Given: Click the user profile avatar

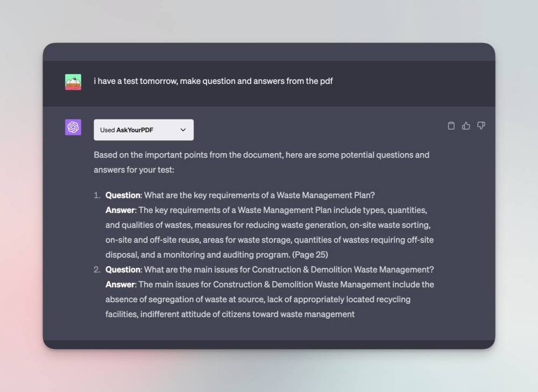Looking at the screenshot, I should tap(73, 82).
